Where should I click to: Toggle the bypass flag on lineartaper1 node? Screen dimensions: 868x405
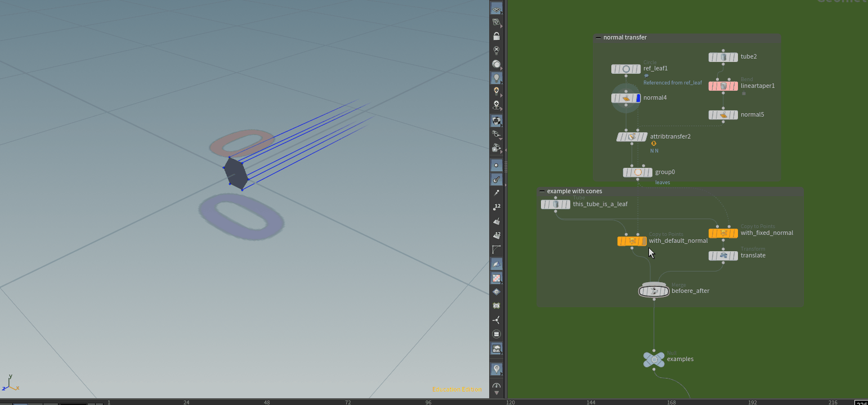(712, 86)
